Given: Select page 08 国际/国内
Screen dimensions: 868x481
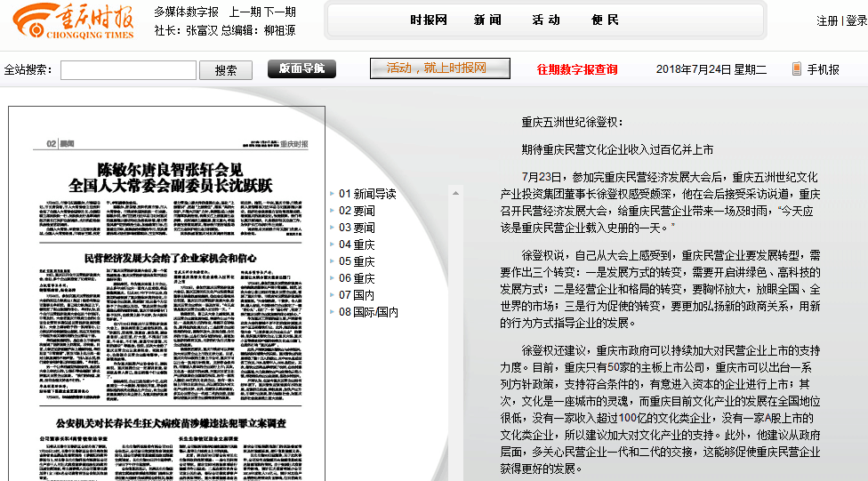Looking at the screenshot, I should pos(369,312).
